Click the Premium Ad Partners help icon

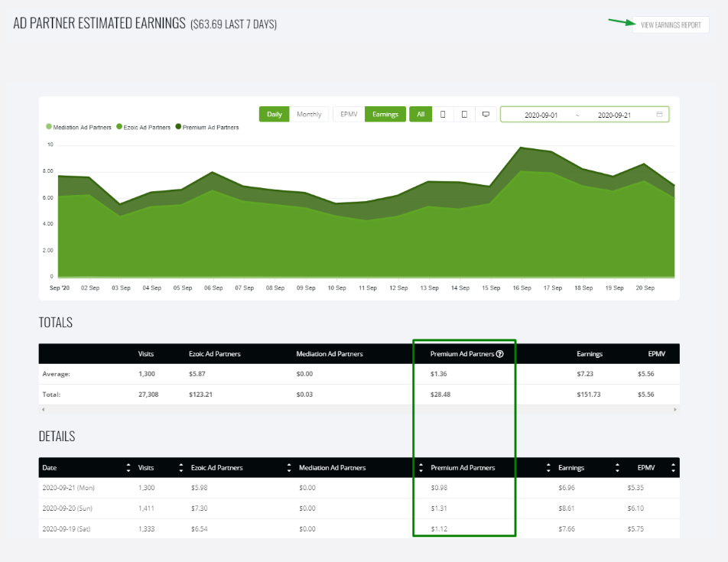(499, 354)
